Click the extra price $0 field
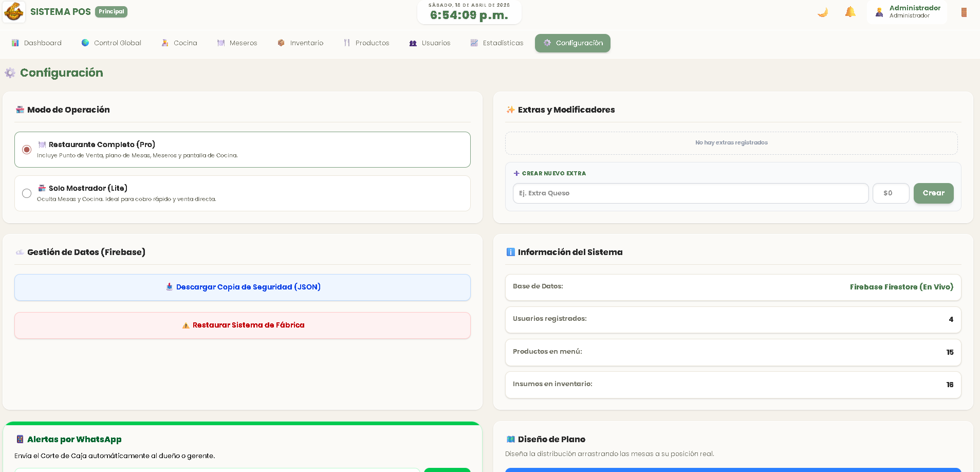Screen dimensions: 980x472 click(891, 193)
